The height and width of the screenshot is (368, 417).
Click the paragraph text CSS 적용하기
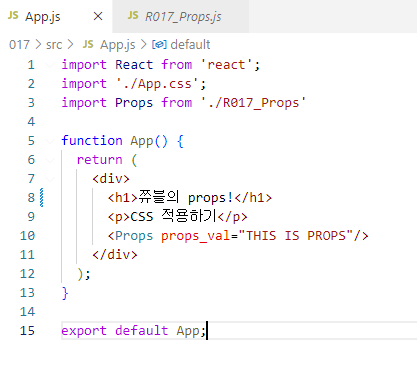[174, 216]
